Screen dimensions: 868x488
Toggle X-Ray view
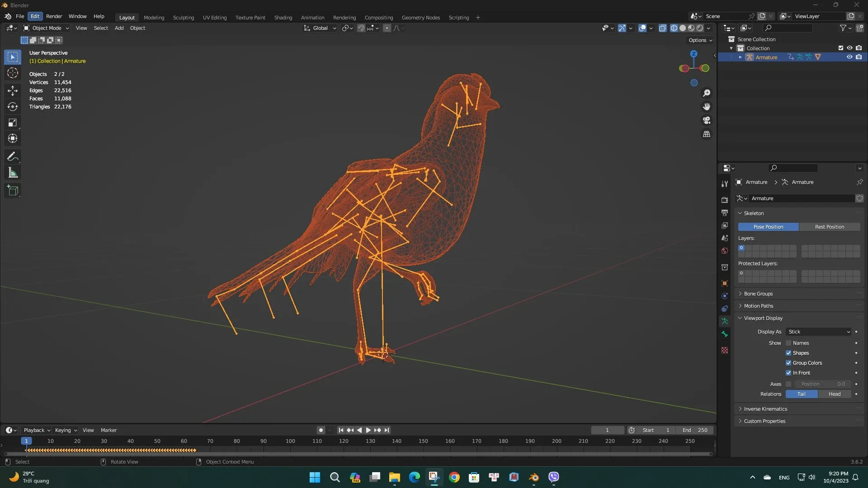click(662, 28)
